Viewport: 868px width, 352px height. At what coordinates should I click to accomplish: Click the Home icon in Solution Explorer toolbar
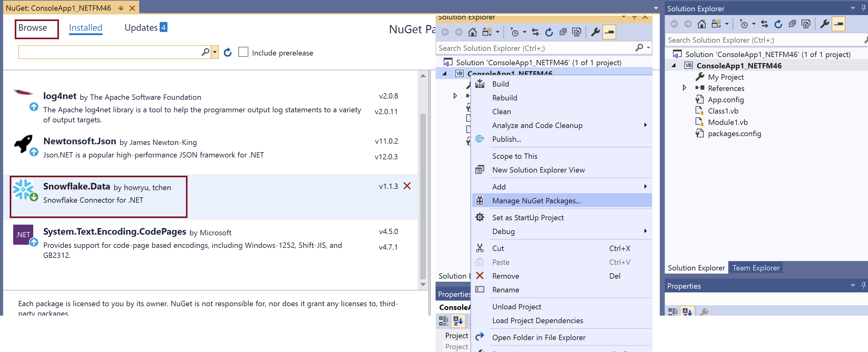click(x=702, y=24)
